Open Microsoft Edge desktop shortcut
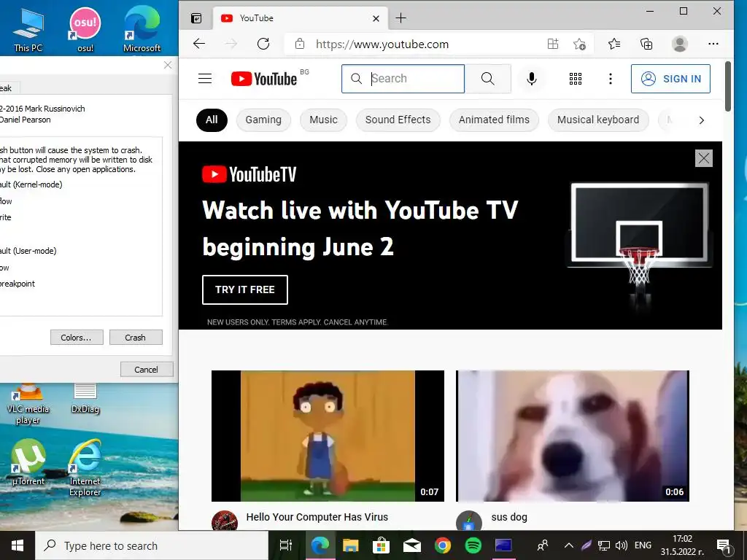The height and width of the screenshot is (560, 747). pos(142,29)
